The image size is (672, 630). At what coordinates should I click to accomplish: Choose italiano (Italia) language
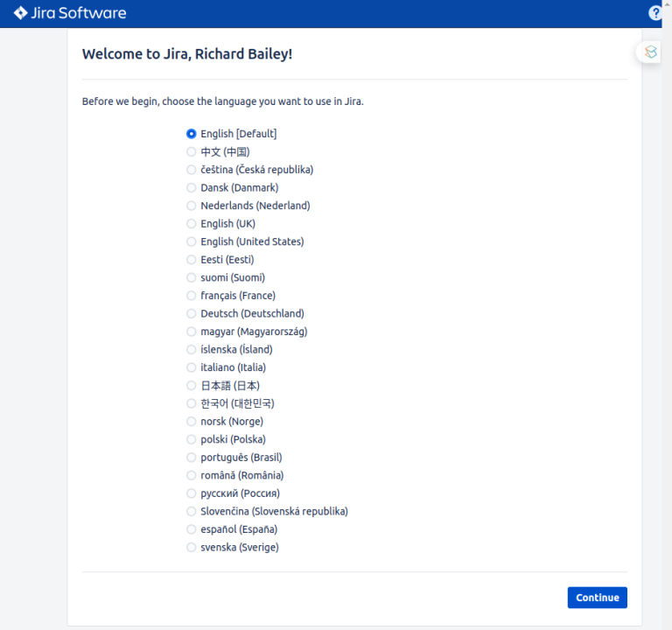[x=191, y=367]
